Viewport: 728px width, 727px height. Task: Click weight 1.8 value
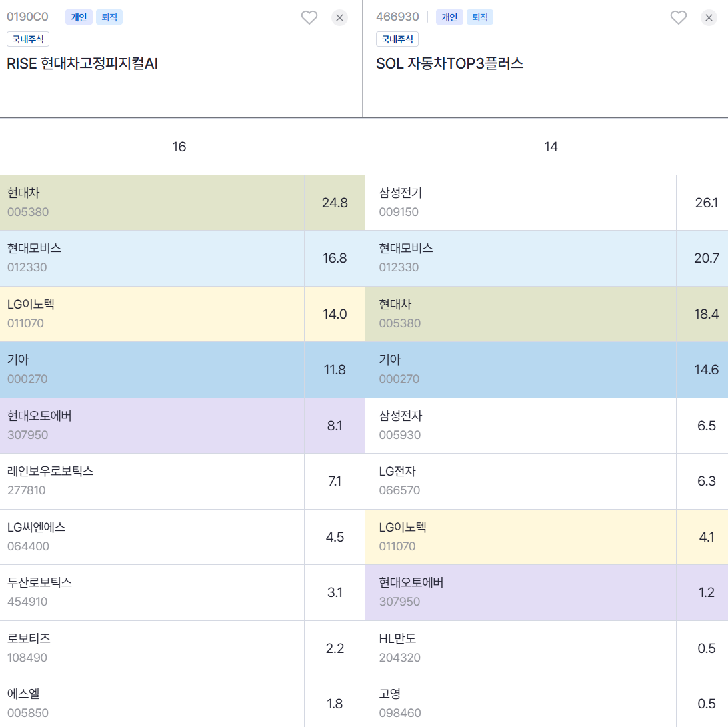pyautogui.click(x=335, y=704)
